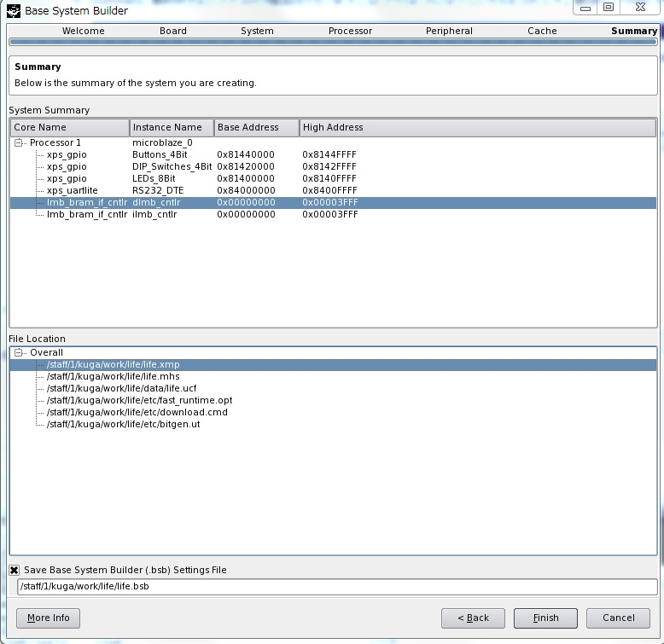Click the wizard progress bar
664x644 pixels.
[333, 42]
